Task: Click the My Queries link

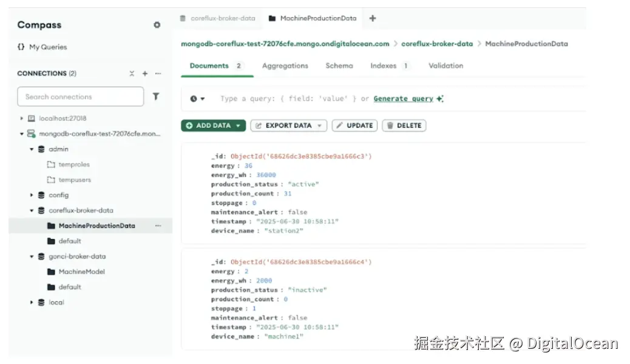Action: (48, 47)
